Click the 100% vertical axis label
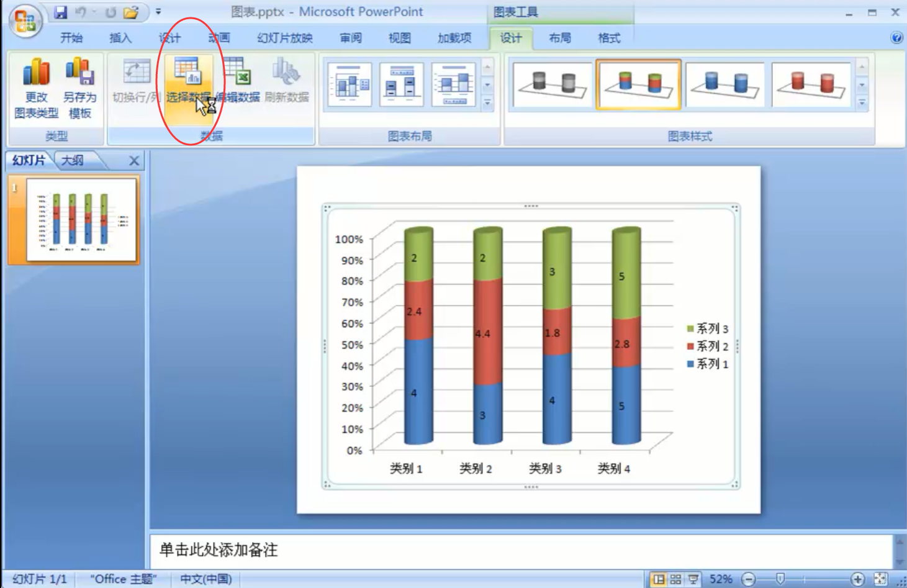Image resolution: width=907 pixels, height=588 pixels. pos(349,239)
